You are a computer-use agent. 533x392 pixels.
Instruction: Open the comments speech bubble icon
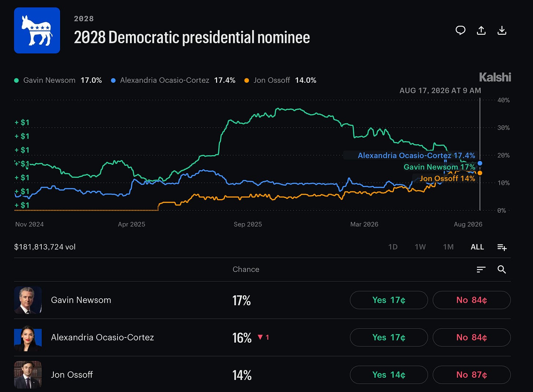point(461,30)
